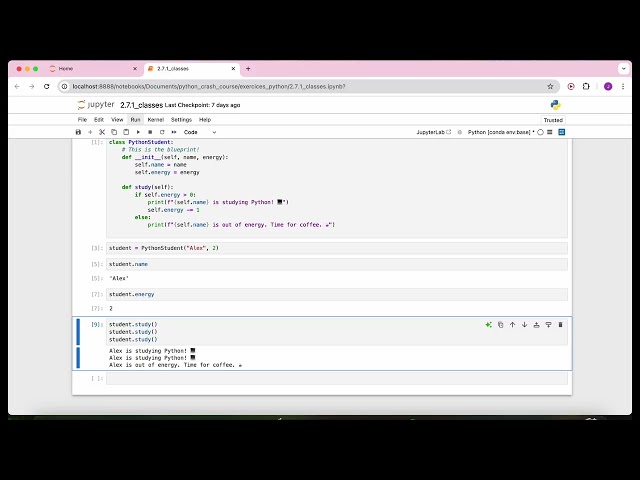Click the media control icon beside extensions
This screenshot has width=640, height=480.
tap(571, 87)
